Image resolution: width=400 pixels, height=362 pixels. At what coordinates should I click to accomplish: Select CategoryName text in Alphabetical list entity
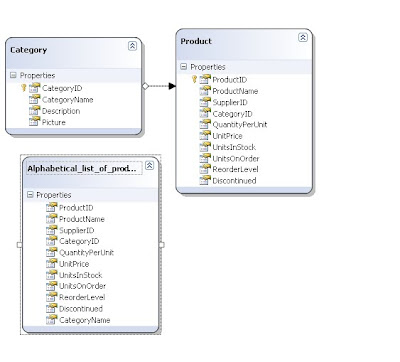(85, 320)
